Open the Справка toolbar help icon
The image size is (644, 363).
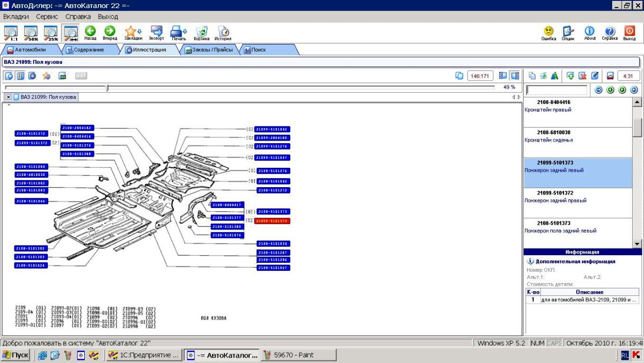pos(610,33)
